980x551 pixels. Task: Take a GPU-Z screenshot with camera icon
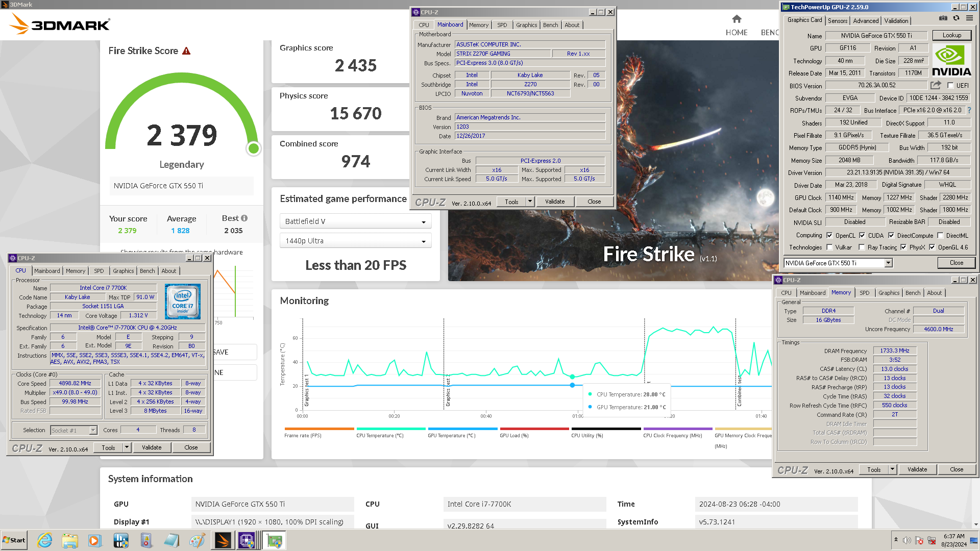point(943,18)
